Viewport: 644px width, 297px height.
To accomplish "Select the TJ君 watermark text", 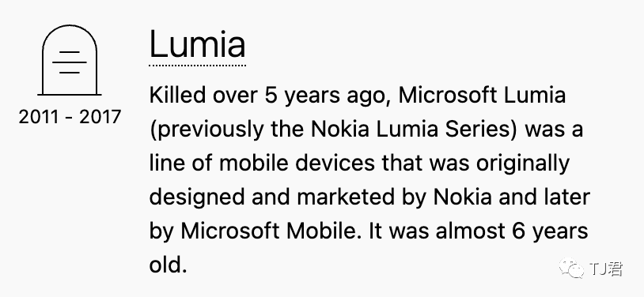I will pos(606,269).
